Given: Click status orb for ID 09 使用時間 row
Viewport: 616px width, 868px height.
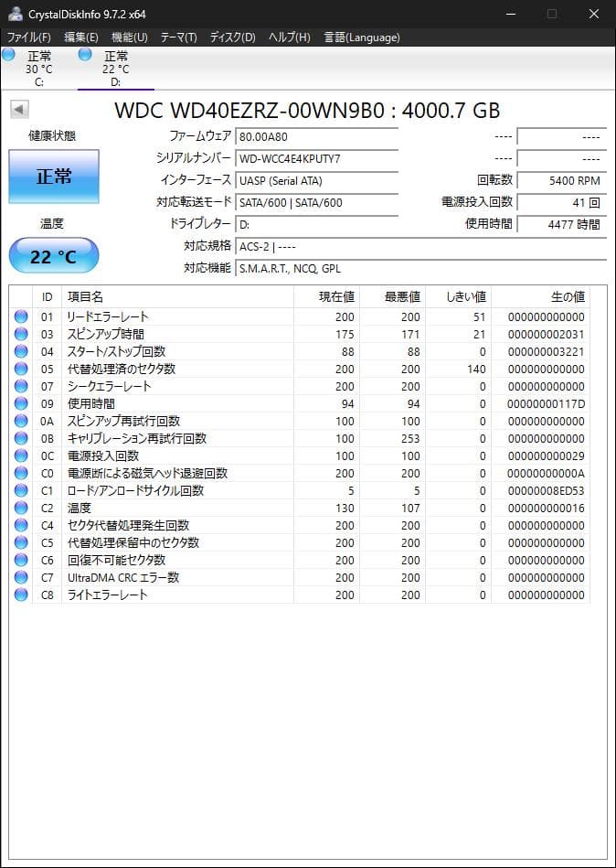Looking at the screenshot, I should (x=21, y=403).
